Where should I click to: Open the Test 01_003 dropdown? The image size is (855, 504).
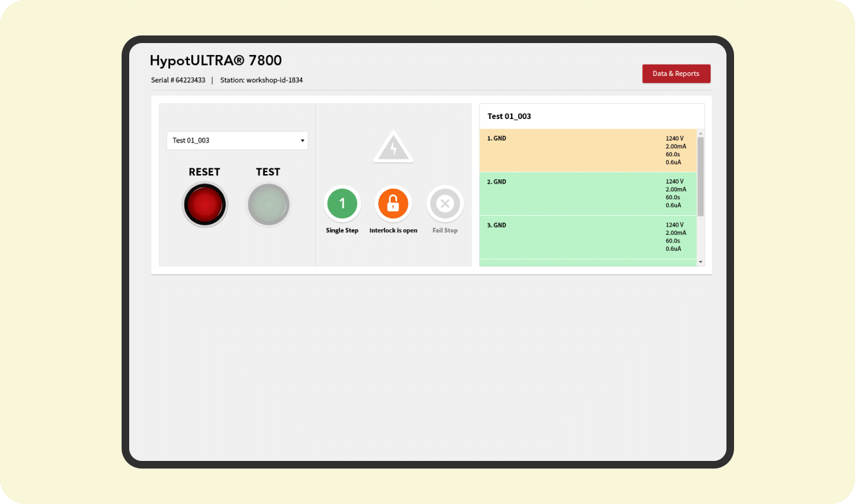[x=237, y=141]
